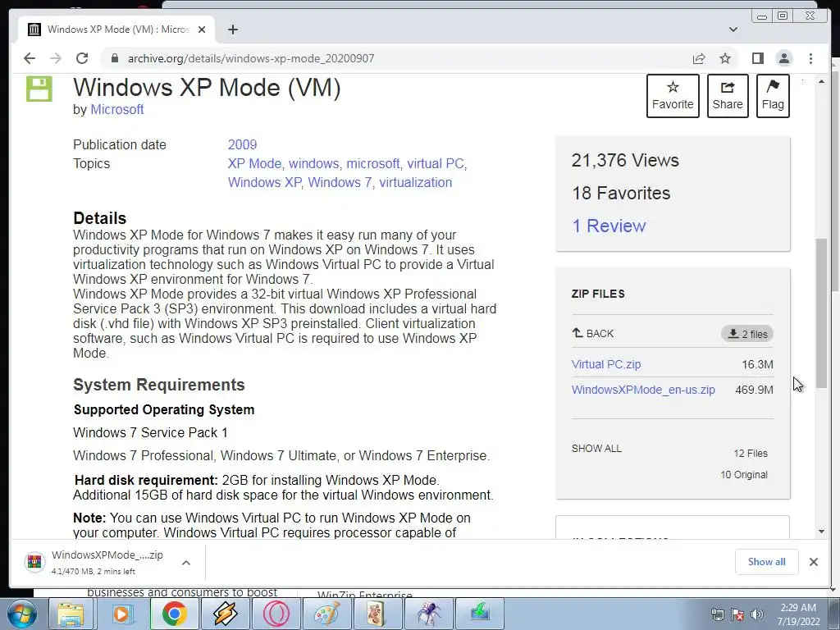The height and width of the screenshot is (630, 840).
Task: Open the Windows XP topic link
Action: click(x=265, y=183)
